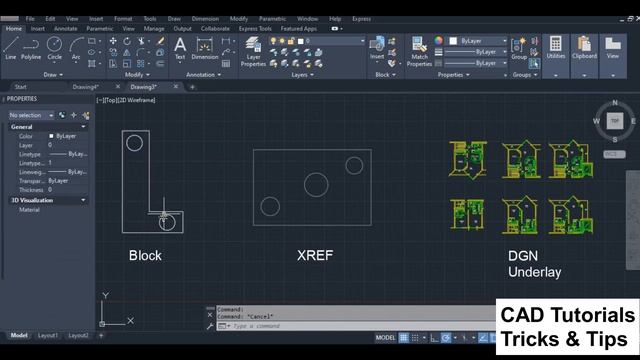This screenshot has height=360, width=640.
Task: Click the white color swatch beside ByLayer
Action: coord(453,41)
